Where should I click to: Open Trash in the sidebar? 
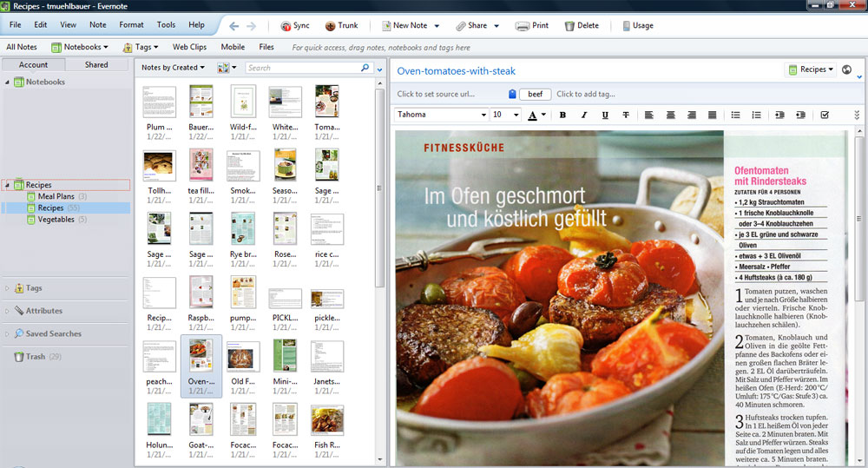click(37, 356)
